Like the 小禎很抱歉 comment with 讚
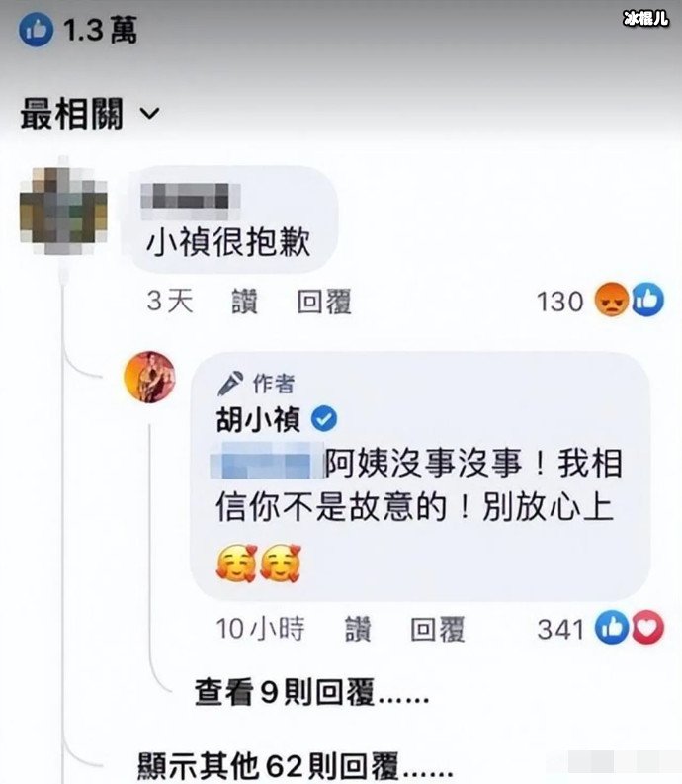The width and height of the screenshot is (682, 784). pos(244,302)
